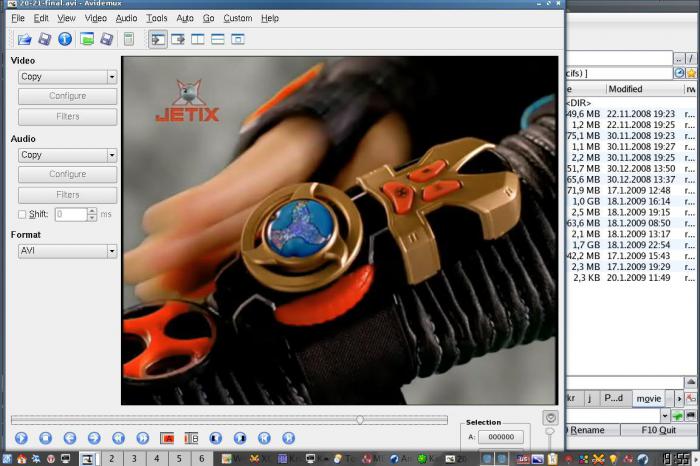Open the Video menu
Viewport: 700px width, 466px height.
pos(96,18)
